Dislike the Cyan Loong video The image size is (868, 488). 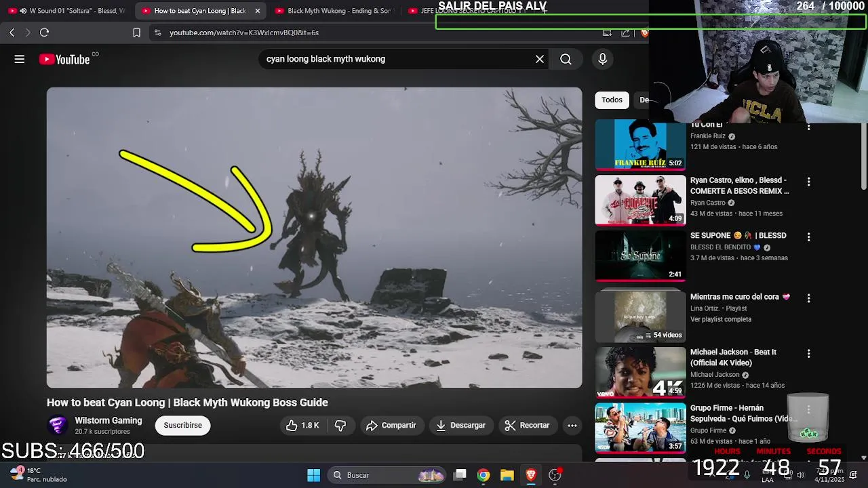tap(340, 425)
